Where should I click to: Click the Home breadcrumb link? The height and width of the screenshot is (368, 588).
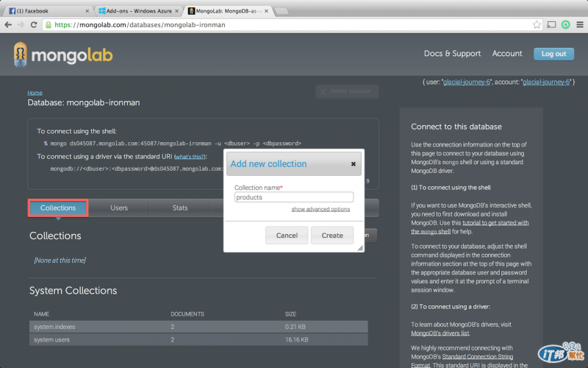click(35, 93)
